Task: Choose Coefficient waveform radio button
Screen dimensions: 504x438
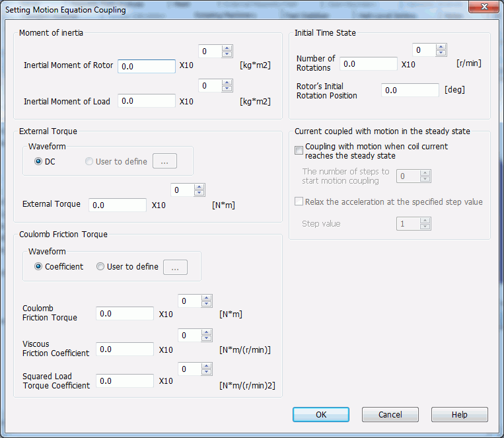Action: click(39, 267)
